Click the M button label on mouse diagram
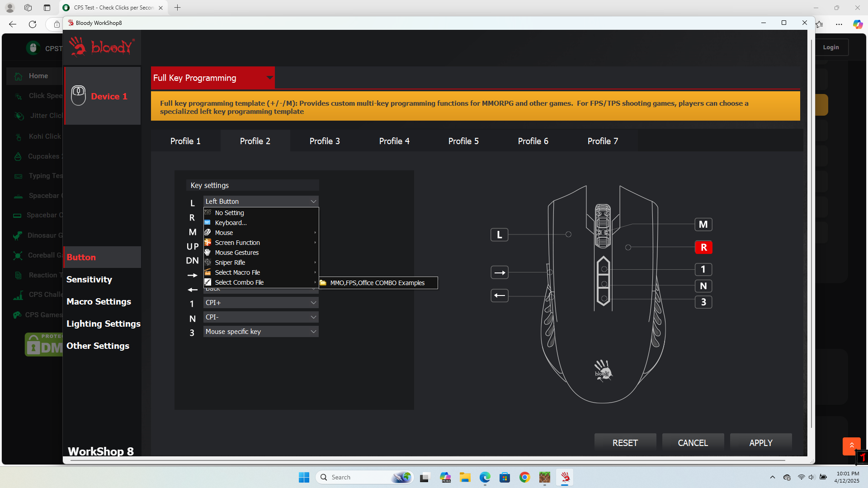Screen dimensions: 868x488 pyautogui.click(x=703, y=224)
